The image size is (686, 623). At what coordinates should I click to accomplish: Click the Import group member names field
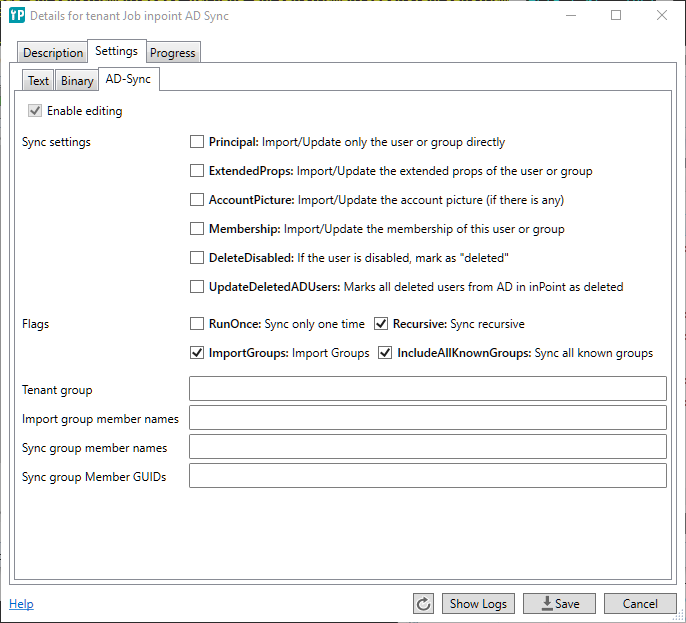click(x=428, y=417)
